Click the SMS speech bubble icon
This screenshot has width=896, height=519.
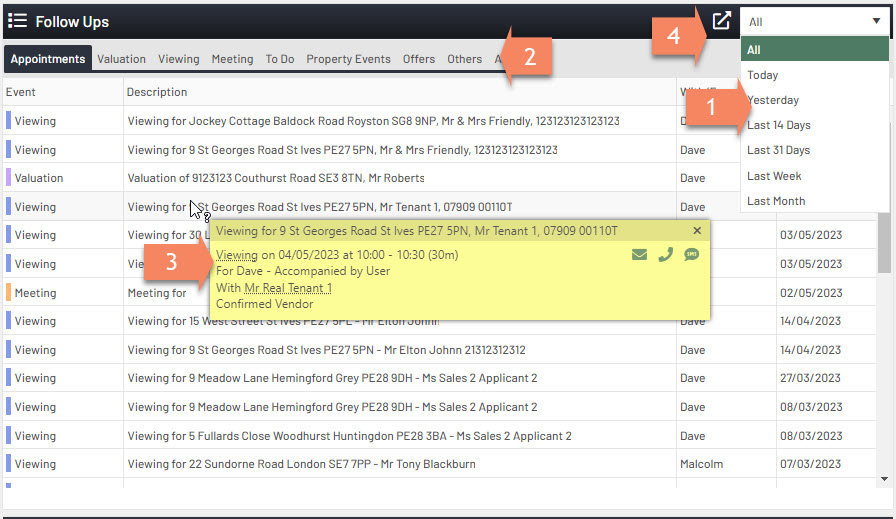click(691, 255)
